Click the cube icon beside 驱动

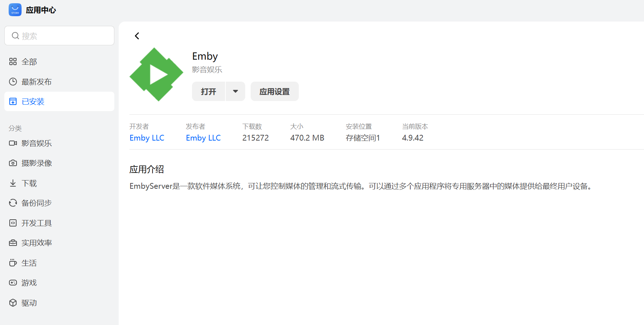coord(13,303)
